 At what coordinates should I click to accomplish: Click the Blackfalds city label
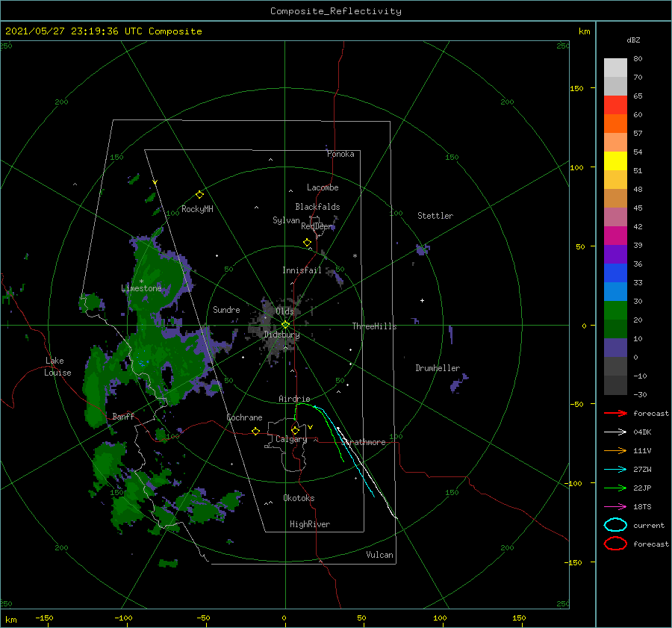click(x=317, y=207)
